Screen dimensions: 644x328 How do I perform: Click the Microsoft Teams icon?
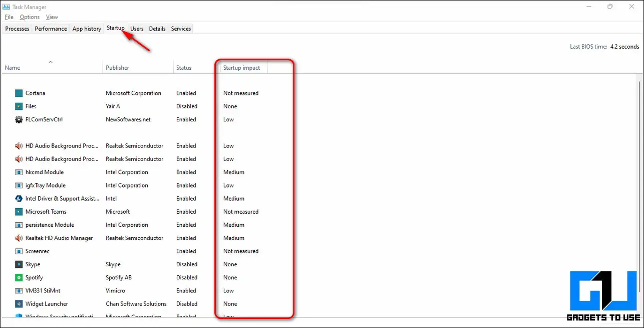[19, 212]
